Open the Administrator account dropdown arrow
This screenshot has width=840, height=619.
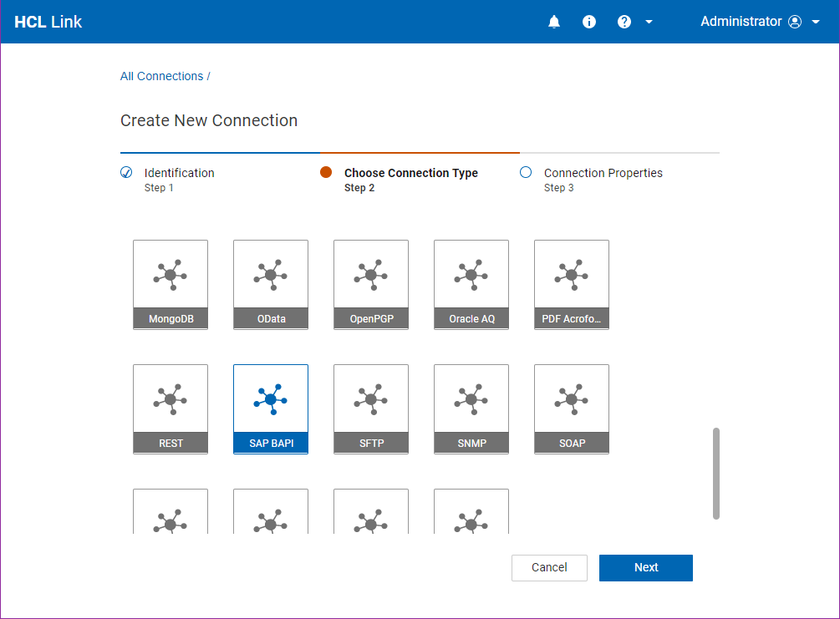(x=817, y=22)
